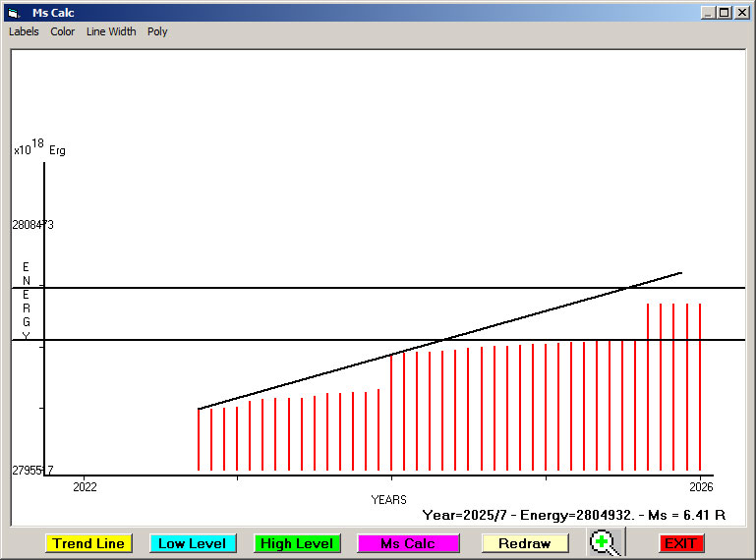Screen dimensions: 756x560
Task: Click the lower horizontal low level line
Action: tap(197, 340)
